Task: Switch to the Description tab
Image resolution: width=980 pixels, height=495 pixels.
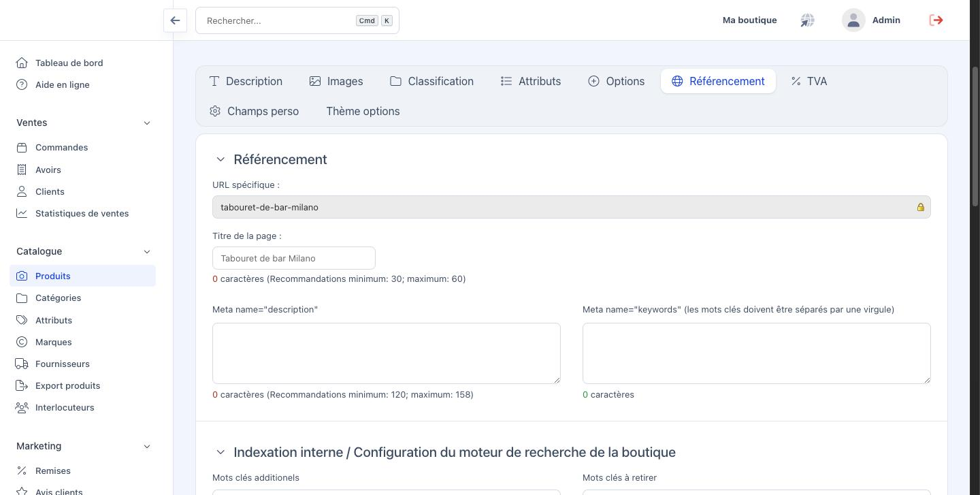Action: [246, 81]
